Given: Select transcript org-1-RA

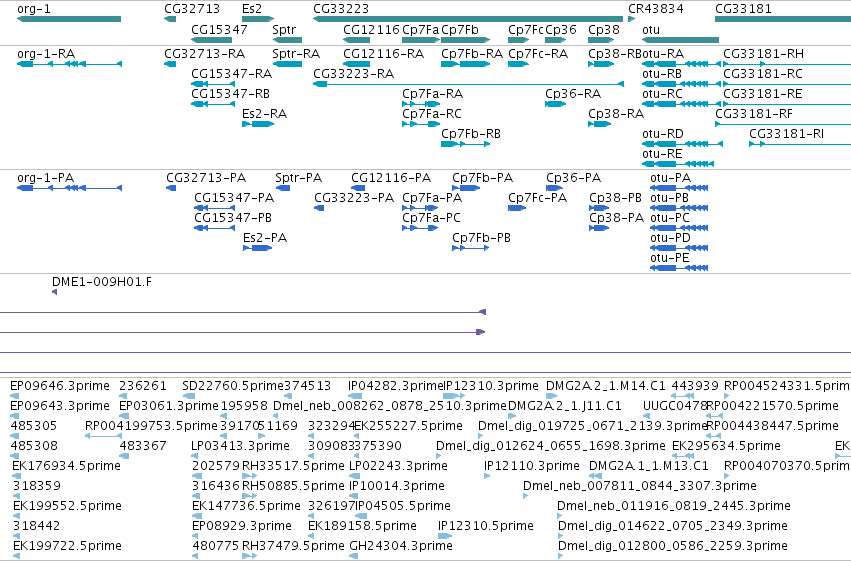Looking at the screenshot, I should tap(69, 64).
